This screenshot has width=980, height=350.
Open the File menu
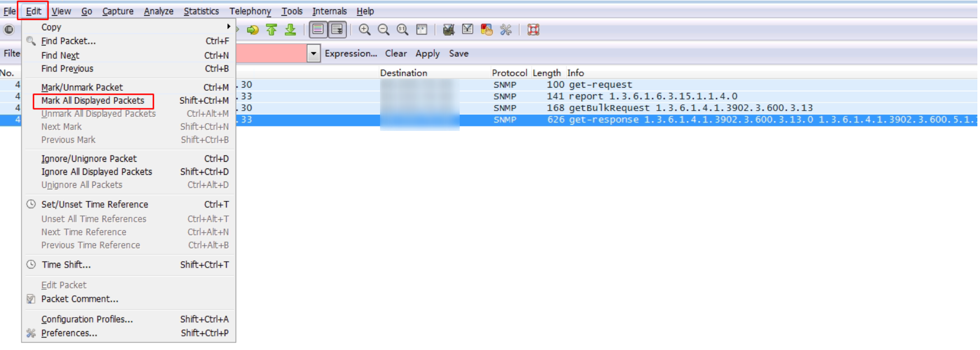pos(9,11)
